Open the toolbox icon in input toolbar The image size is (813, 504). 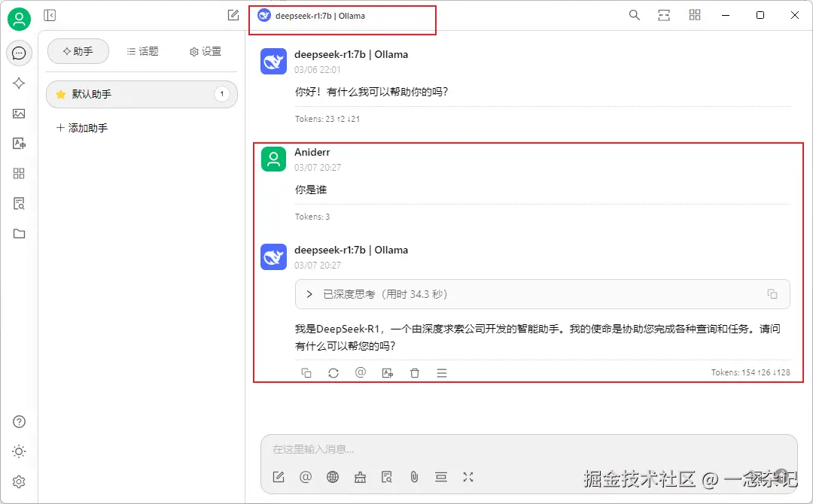360,477
